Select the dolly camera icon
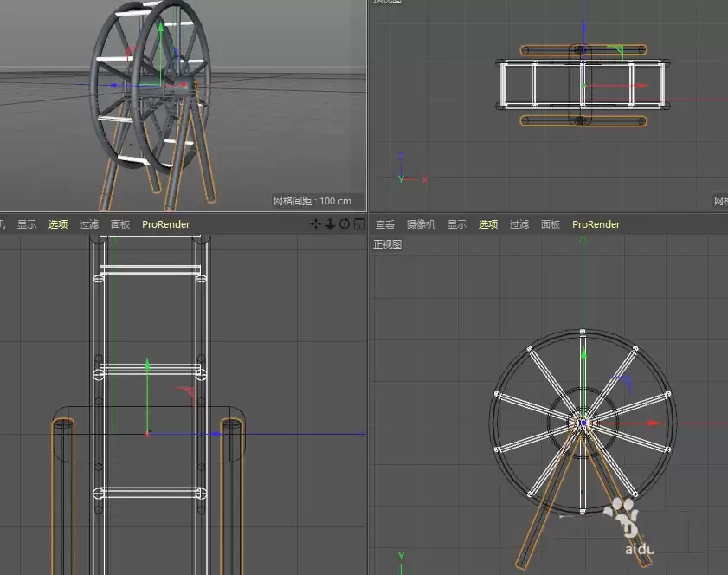The width and height of the screenshot is (728, 575). point(330,223)
